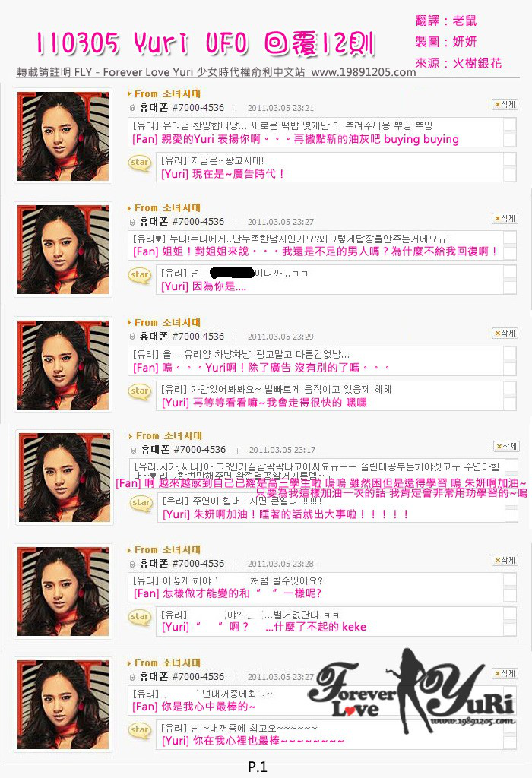Open the www.19891205.com link in header

363,72
